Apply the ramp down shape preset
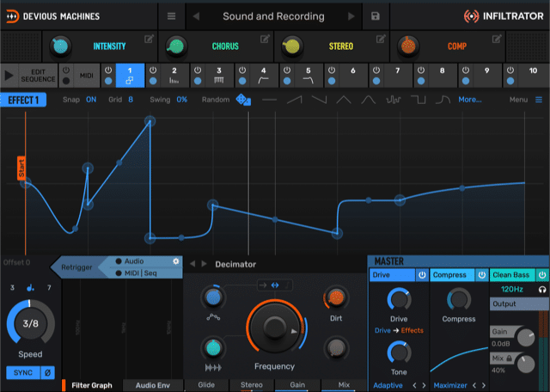The width and height of the screenshot is (550, 392). pyautogui.click(x=319, y=100)
